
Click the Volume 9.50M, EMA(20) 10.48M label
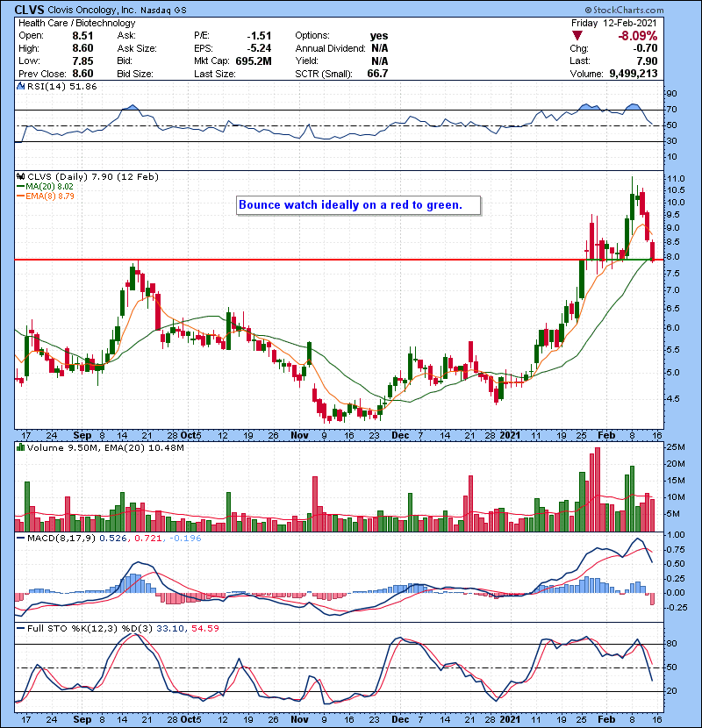[x=105, y=447]
